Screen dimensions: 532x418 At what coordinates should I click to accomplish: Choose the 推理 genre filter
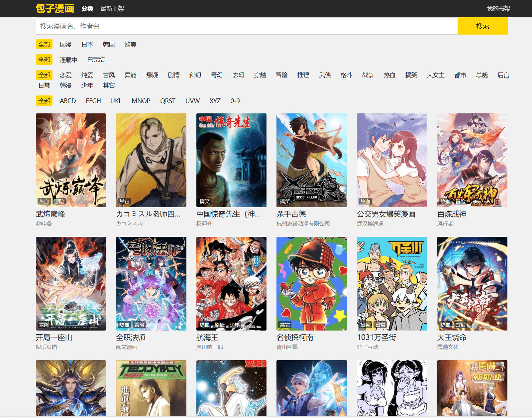click(303, 75)
